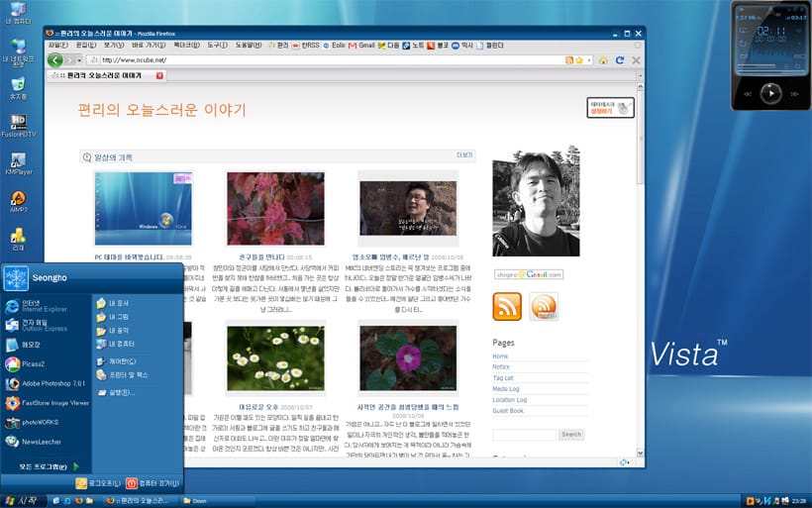Click the Firefox Home icon
This screenshot has height=508, width=812.
coord(603,59)
